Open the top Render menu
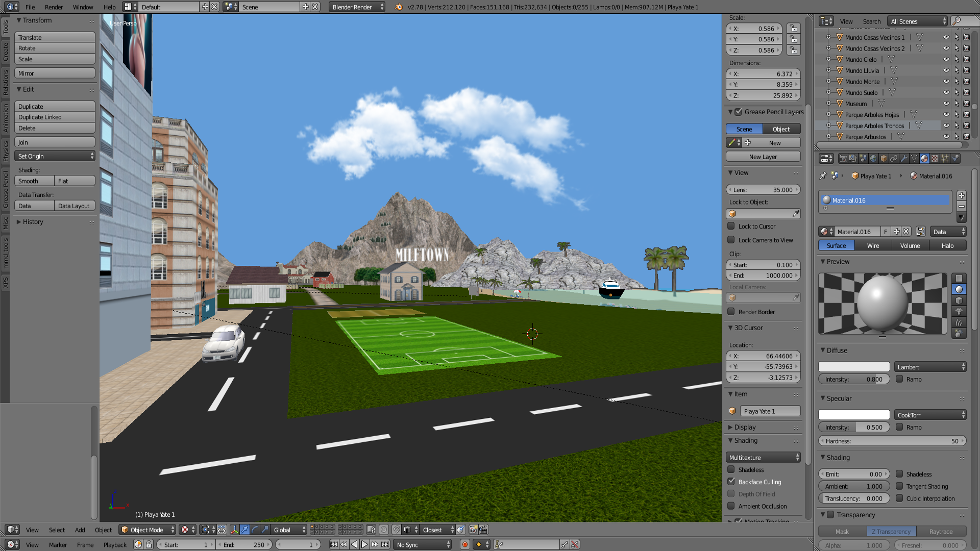Screen dimensions: 980x551 [54, 7]
